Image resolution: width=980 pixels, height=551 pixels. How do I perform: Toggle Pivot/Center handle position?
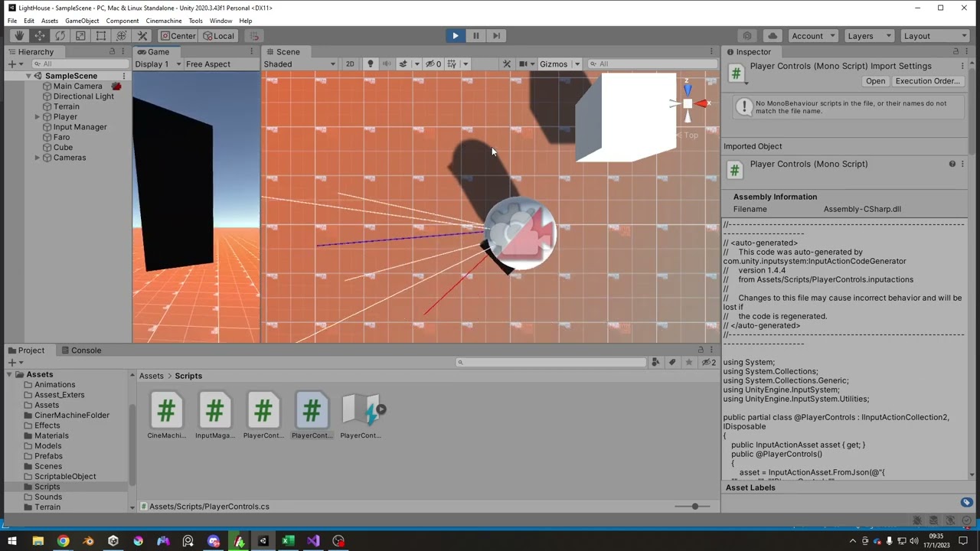pos(178,36)
